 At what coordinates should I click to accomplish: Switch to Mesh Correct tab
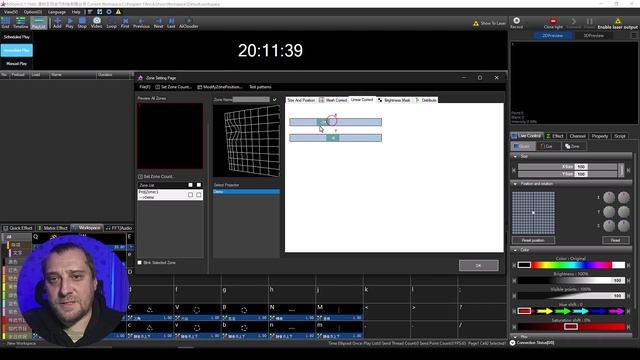(x=333, y=100)
